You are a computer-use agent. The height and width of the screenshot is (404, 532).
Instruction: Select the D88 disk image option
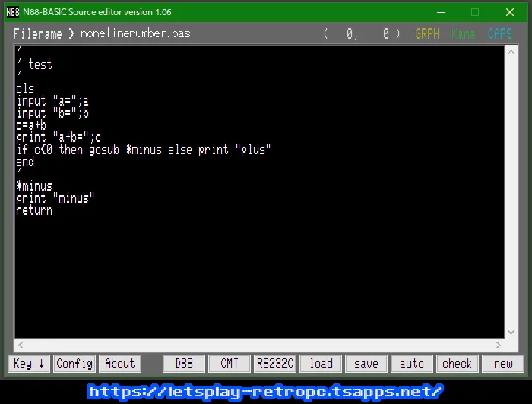coord(184,364)
